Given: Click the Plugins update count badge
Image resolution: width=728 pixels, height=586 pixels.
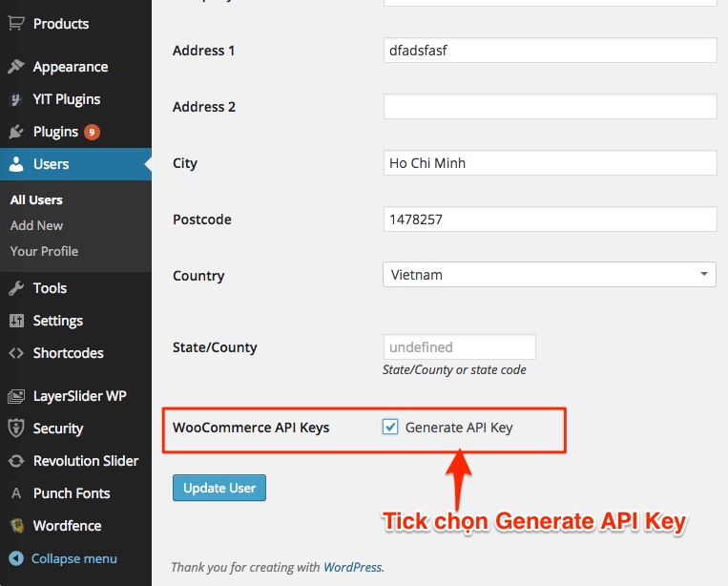Looking at the screenshot, I should (x=92, y=133).
